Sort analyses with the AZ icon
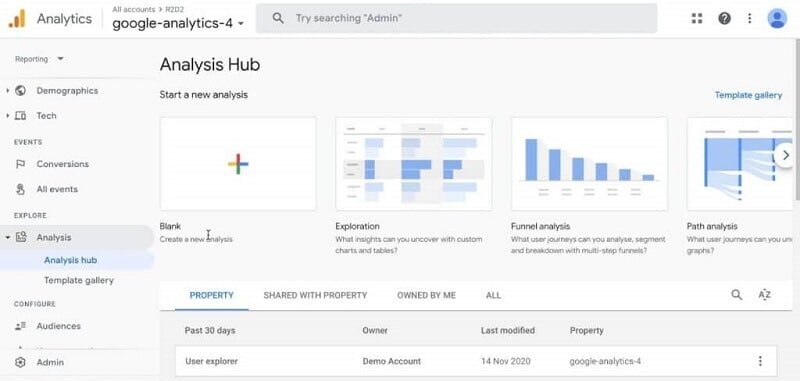 [764, 295]
